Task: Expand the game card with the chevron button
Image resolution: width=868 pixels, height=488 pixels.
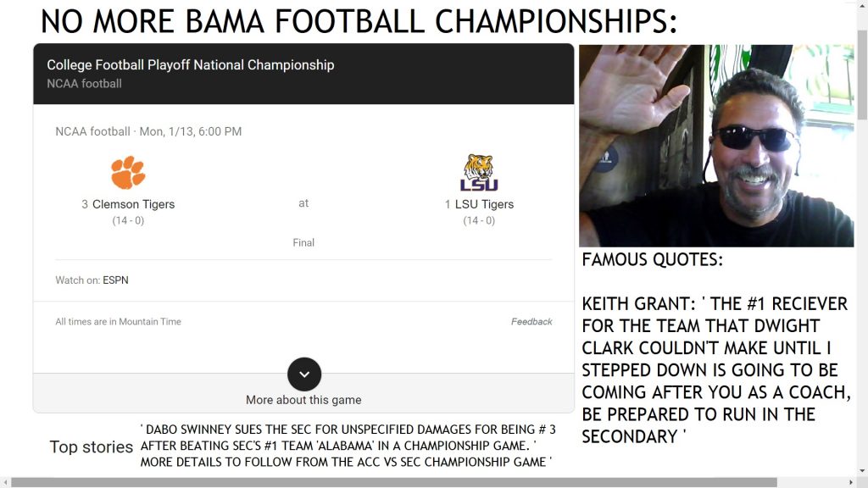Action: (304, 374)
